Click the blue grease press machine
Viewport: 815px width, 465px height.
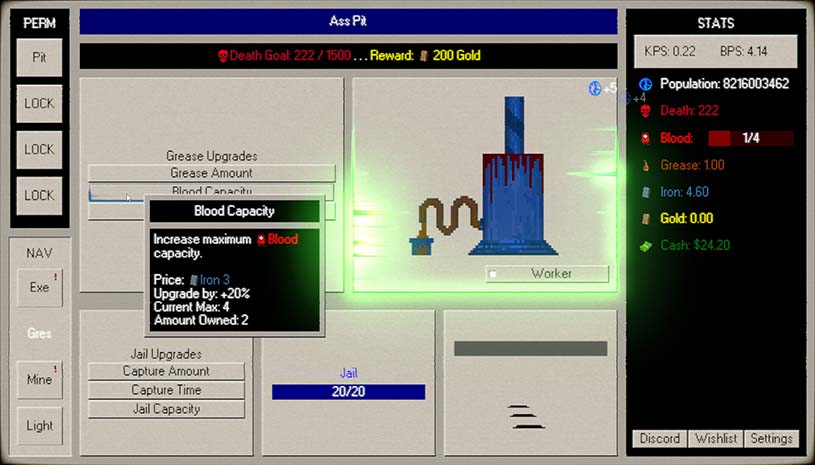tap(513, 190)
